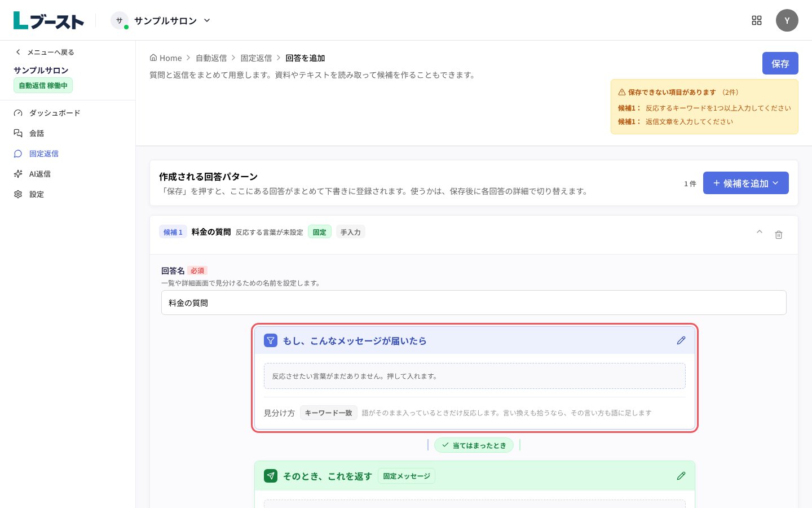
Task: Edit the もし、こんなメッセージが届いたら section pencil
Action: coord(681,340)
